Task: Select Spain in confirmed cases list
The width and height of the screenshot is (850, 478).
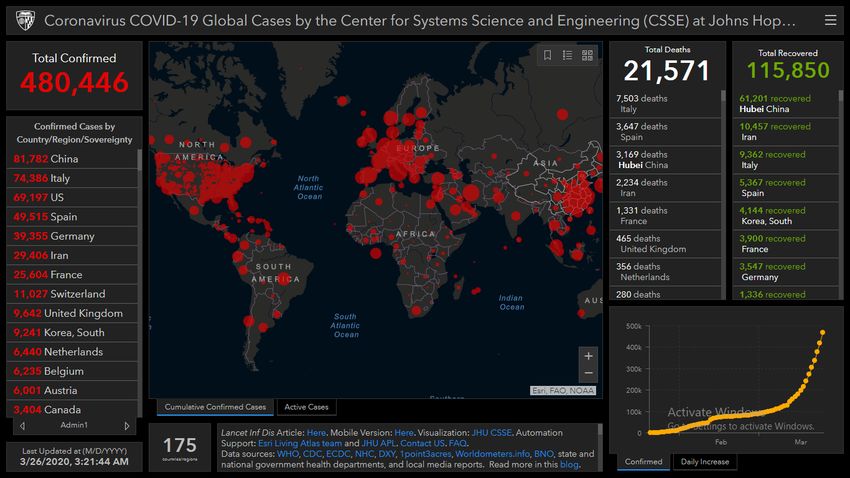Action: (x=72, y=217)
